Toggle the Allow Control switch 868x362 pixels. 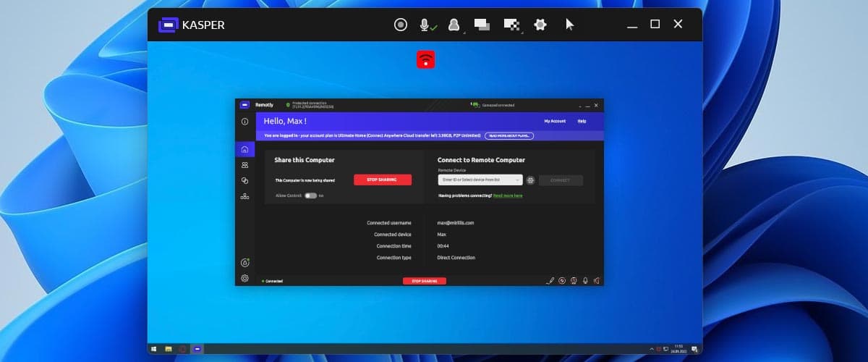[x=310, y=195]
